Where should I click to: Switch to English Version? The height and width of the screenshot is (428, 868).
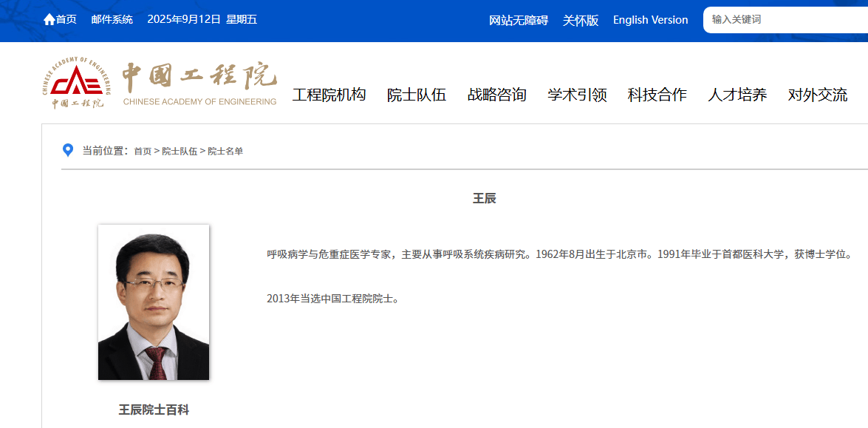click(649, 20)
